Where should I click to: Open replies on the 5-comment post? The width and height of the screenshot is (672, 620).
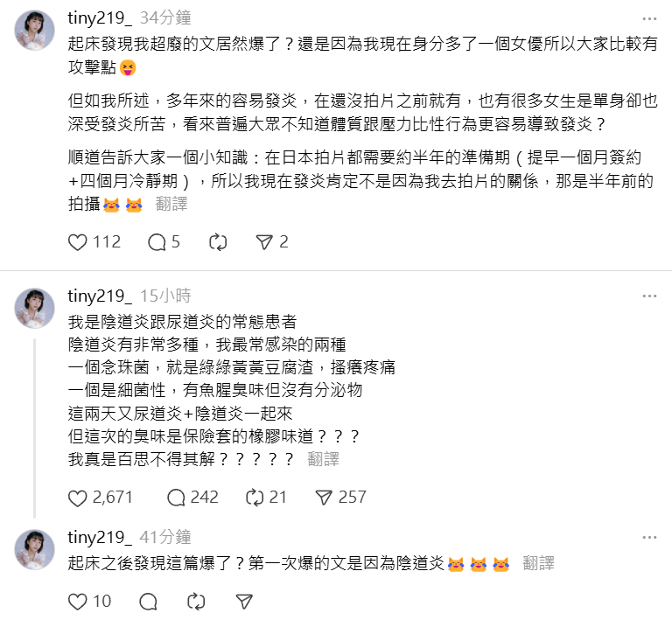tap(157, 242)
